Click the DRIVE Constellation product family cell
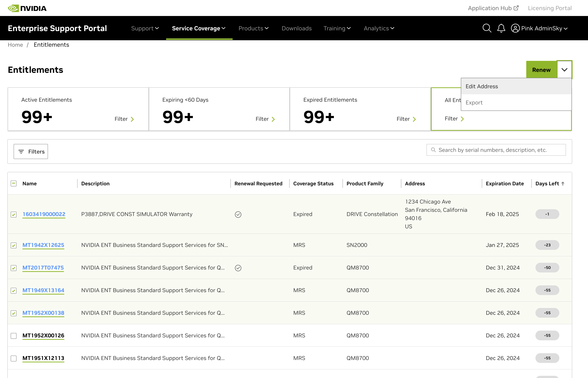The image size is (588, 378). pos(372,214)
